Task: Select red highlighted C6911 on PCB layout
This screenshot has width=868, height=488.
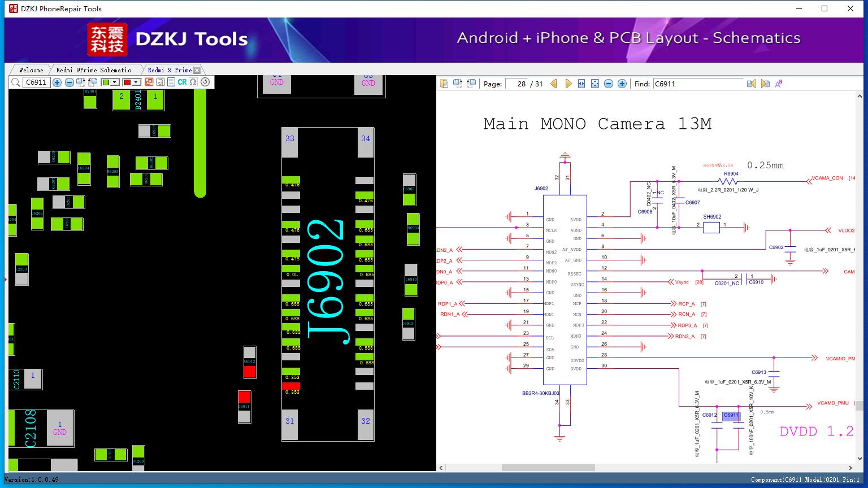Action: coord(244,407)
